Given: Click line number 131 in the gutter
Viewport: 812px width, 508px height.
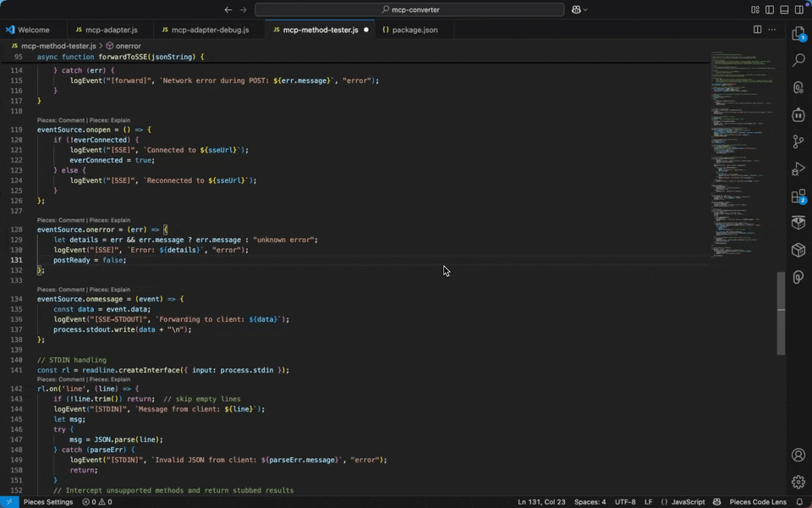Looking at the screenshot, I should 16,260.
